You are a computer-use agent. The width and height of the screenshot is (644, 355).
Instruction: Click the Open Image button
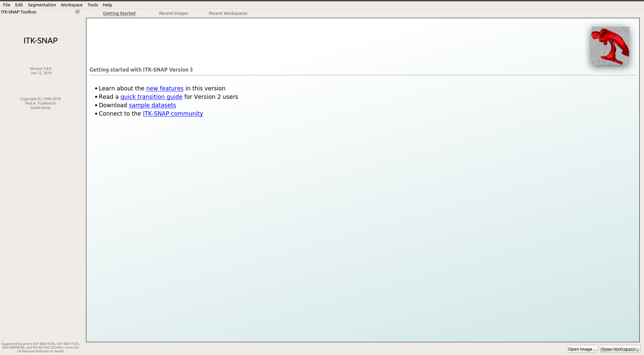[x=582, y=349]
